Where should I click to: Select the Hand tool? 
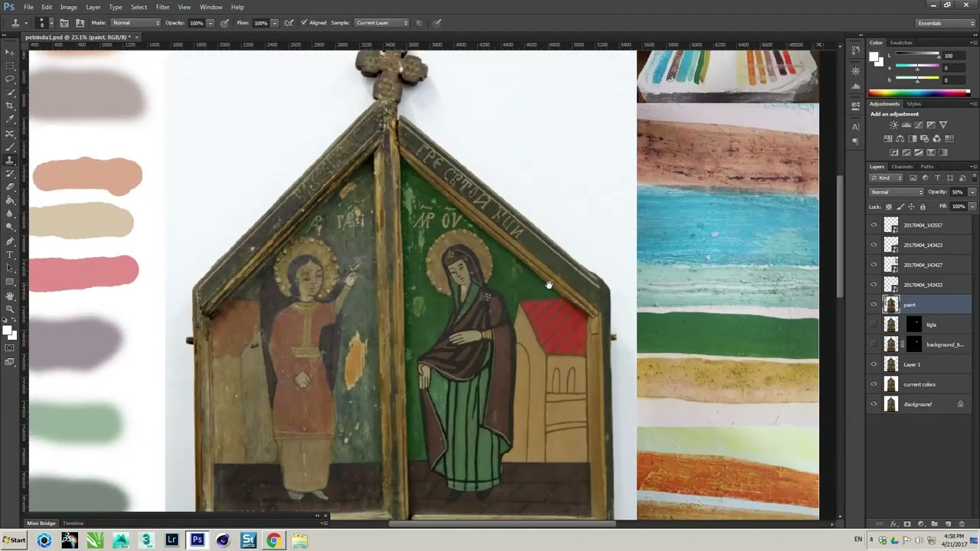point(10,295)
